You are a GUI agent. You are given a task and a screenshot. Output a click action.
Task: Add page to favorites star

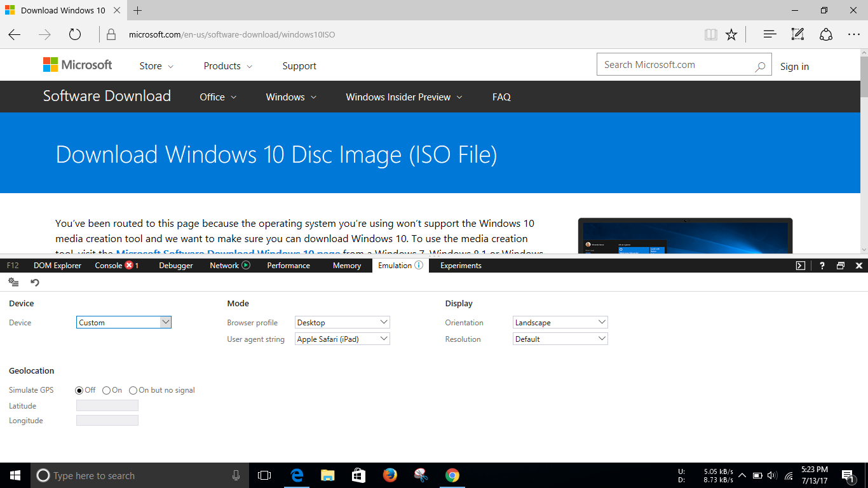point(731,34)
